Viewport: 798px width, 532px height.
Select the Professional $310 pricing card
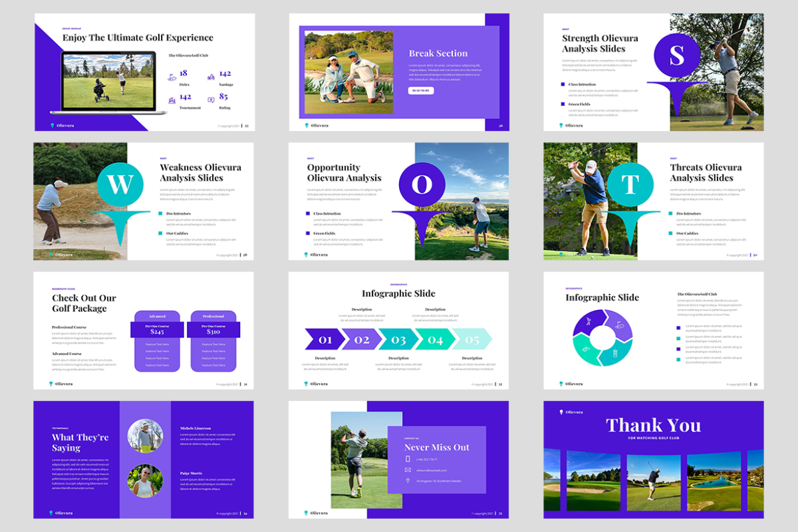[x=213, y=341]
